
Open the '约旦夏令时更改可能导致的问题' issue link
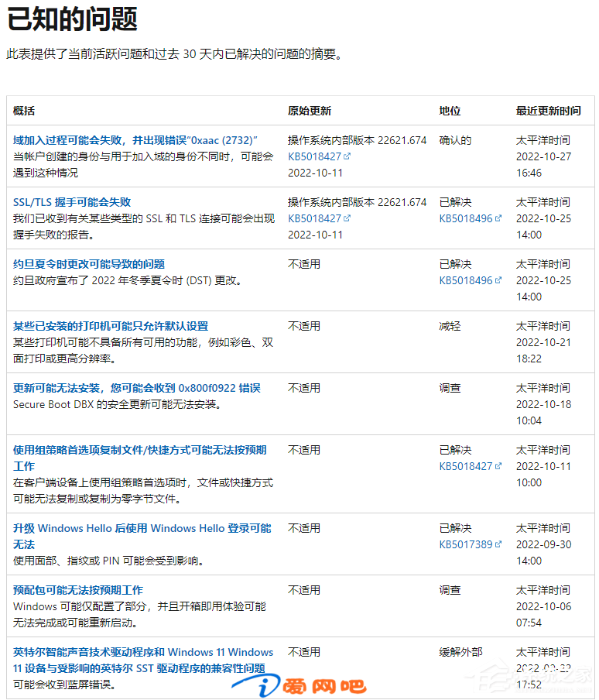(x=89, y=264)
